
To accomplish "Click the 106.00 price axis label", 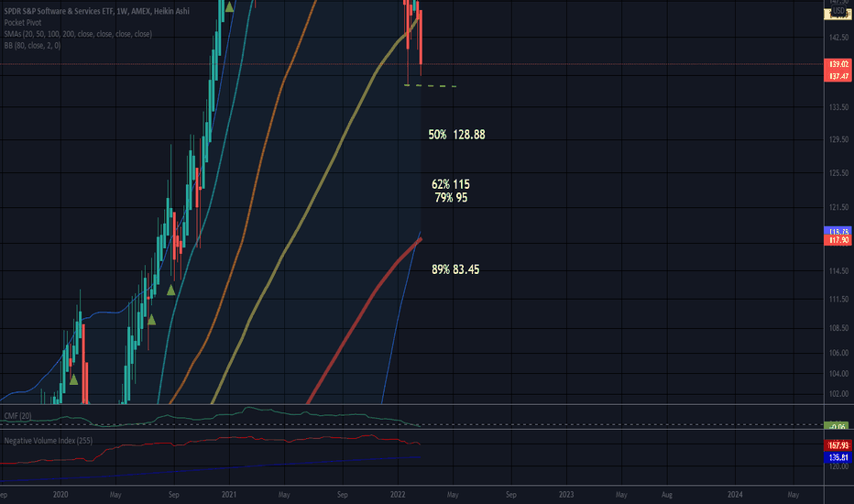I will click(x=838, y=353).
